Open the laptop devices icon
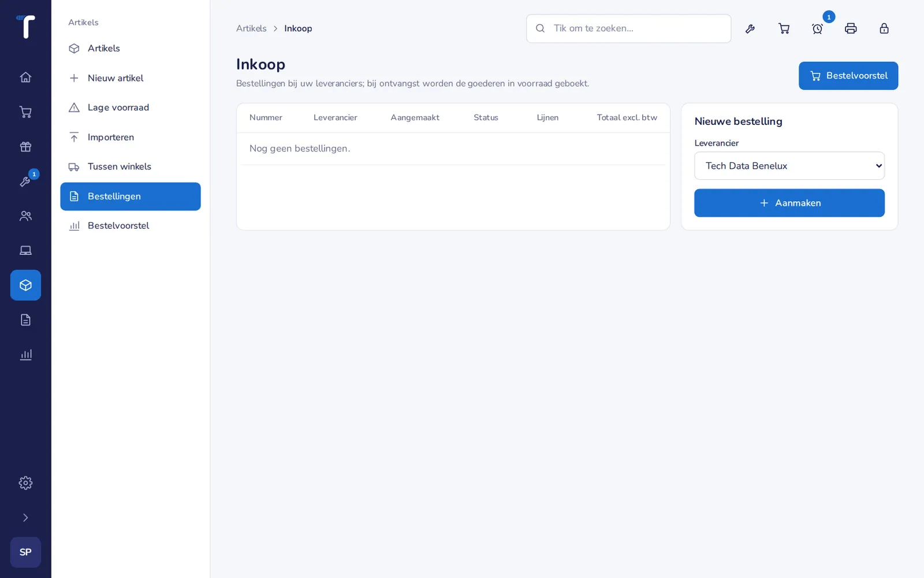 (x=25, y=250)
